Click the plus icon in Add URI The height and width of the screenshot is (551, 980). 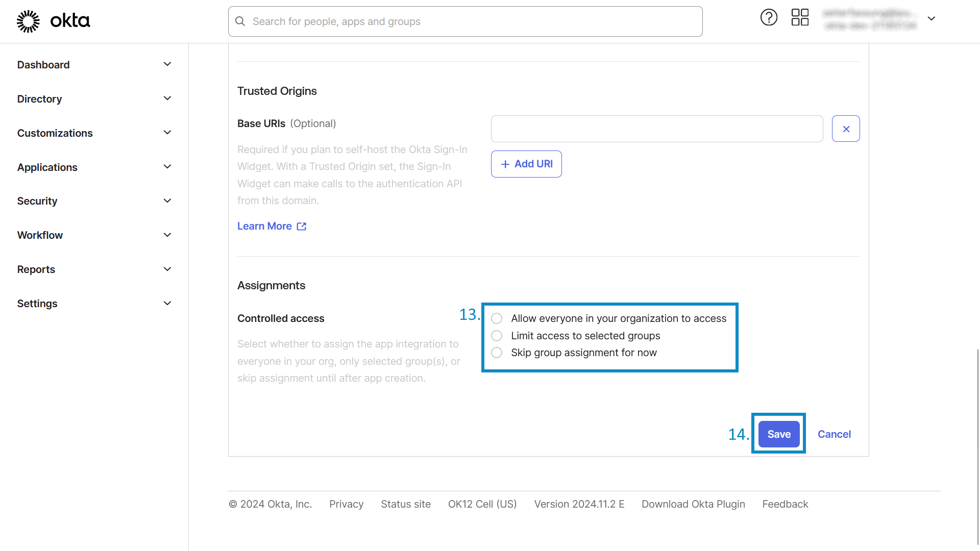[505, 164]
